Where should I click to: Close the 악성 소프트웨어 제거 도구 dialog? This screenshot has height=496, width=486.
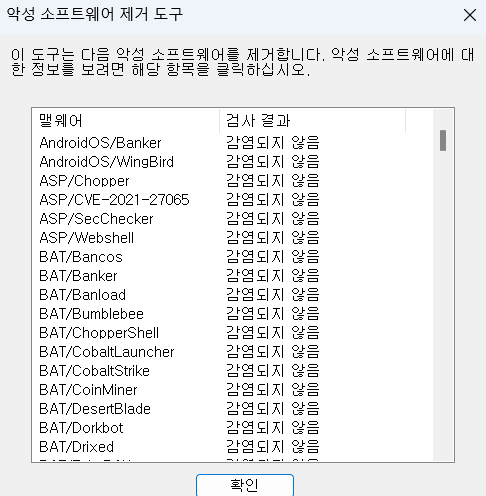(470, 15)
